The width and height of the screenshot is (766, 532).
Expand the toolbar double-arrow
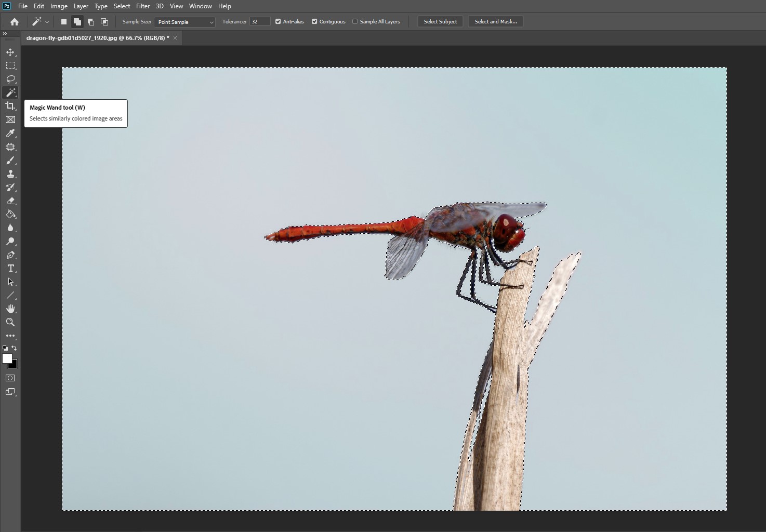pos(5,34)
